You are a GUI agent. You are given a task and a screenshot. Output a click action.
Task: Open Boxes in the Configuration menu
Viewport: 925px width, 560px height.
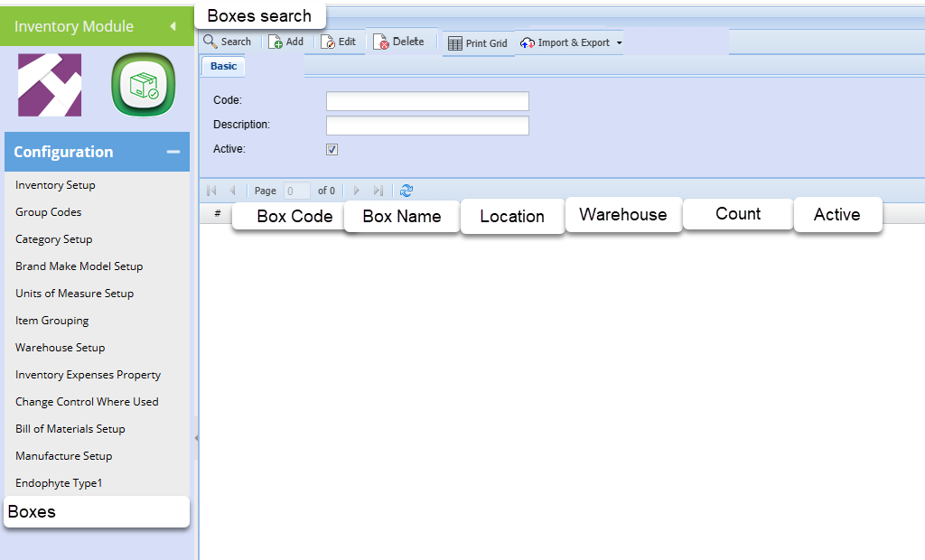(x=33, y=512)
